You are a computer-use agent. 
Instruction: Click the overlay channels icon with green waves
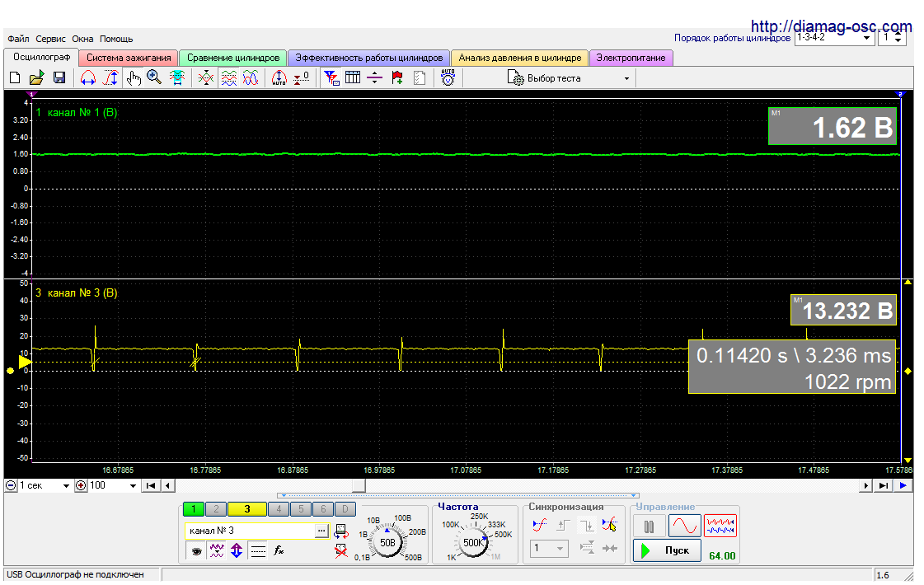pos(206,77)
